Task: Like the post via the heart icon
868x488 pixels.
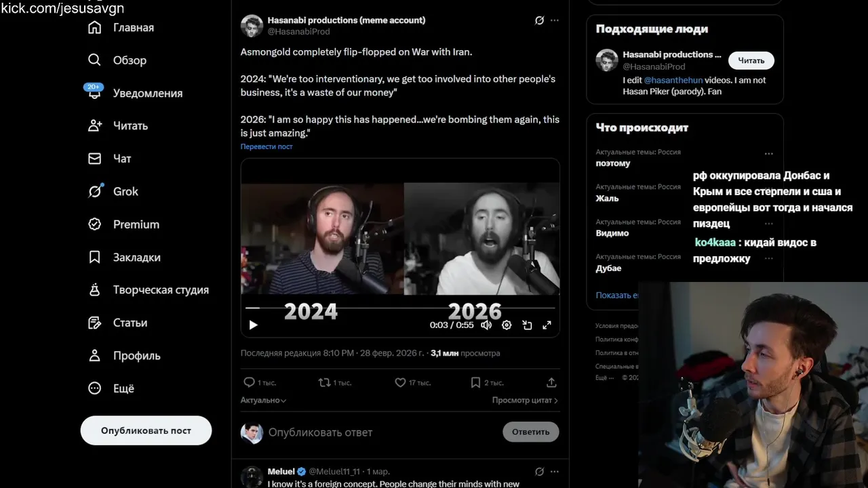Action: 400,382
